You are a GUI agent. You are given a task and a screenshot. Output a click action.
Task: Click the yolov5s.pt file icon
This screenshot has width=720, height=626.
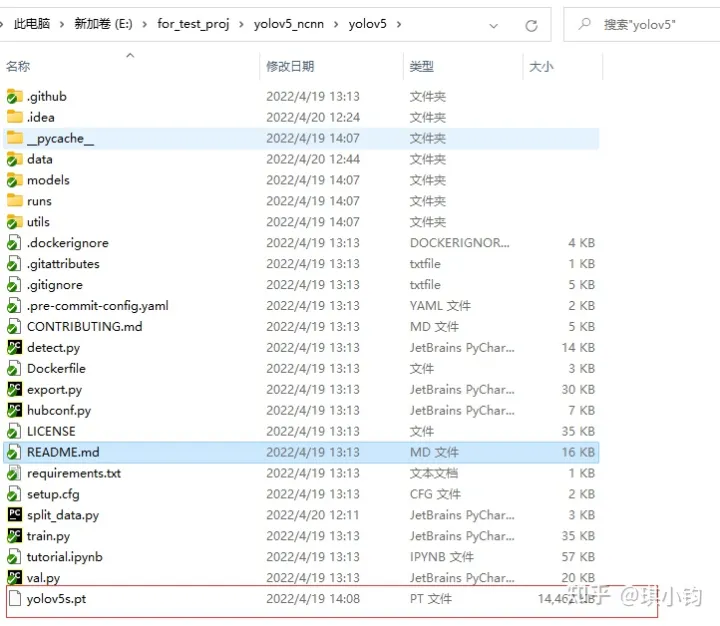(15, 599)
